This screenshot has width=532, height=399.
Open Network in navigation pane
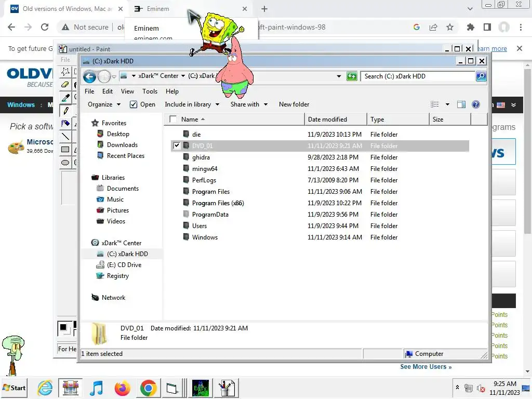click(x=113, y=298)
